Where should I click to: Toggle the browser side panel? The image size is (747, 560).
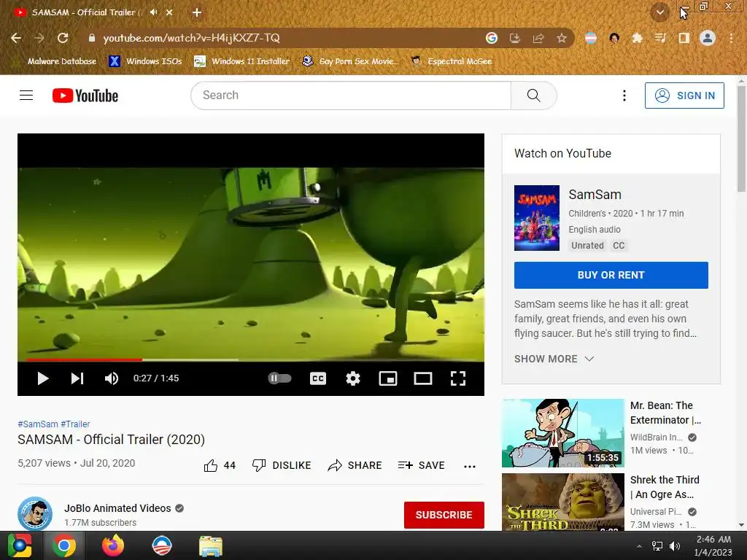click(684, 38)
